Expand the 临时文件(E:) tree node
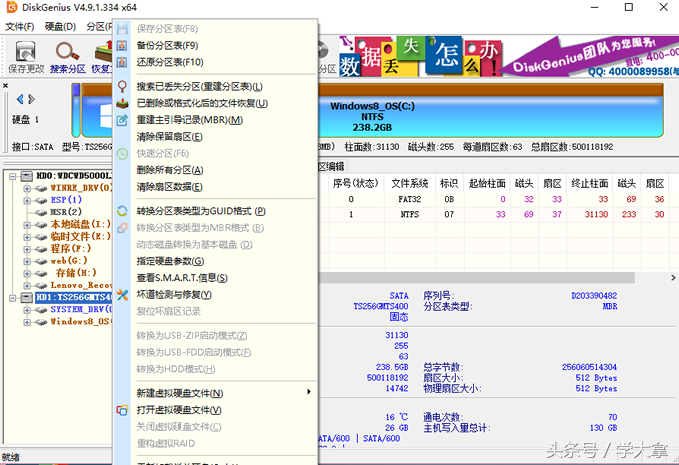This screenshot has width=679, height=465. tap(27, 237)
